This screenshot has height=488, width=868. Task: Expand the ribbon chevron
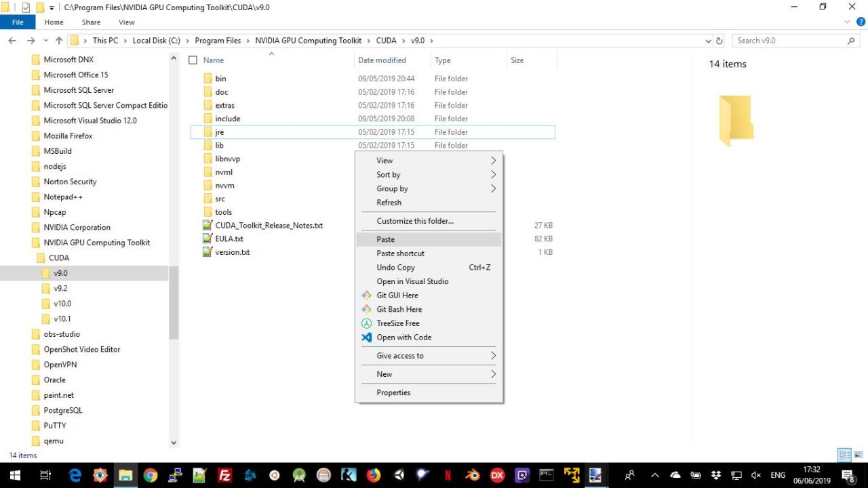(x=848, y=22)
